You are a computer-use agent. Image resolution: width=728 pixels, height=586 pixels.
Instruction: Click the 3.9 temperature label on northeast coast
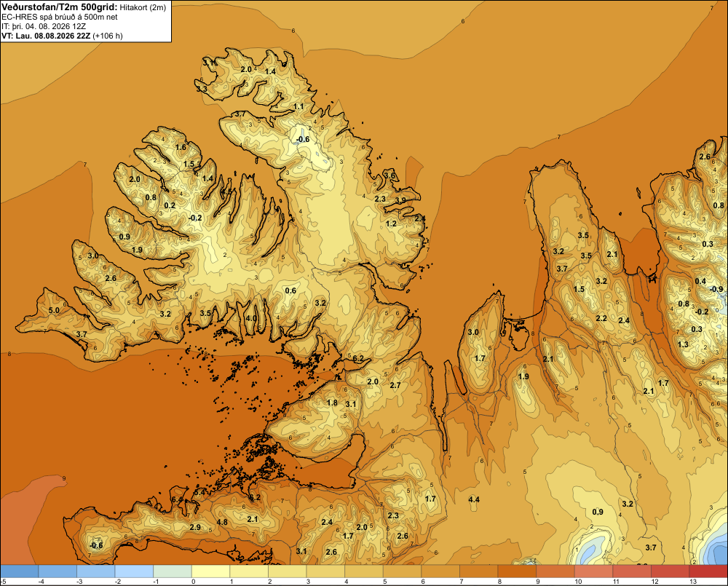(x=400, y=200)
